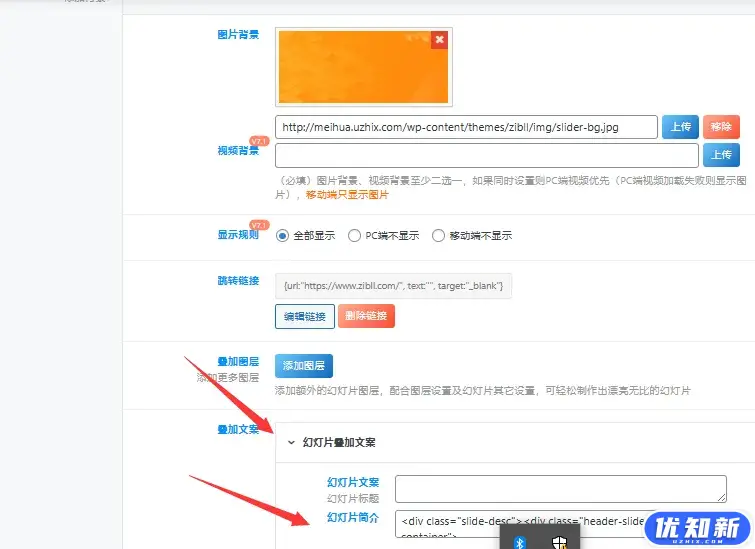This screenshot has height=549, width=755.
Task: Click the Bluetooth tray icon
Action: pos(519,542)
